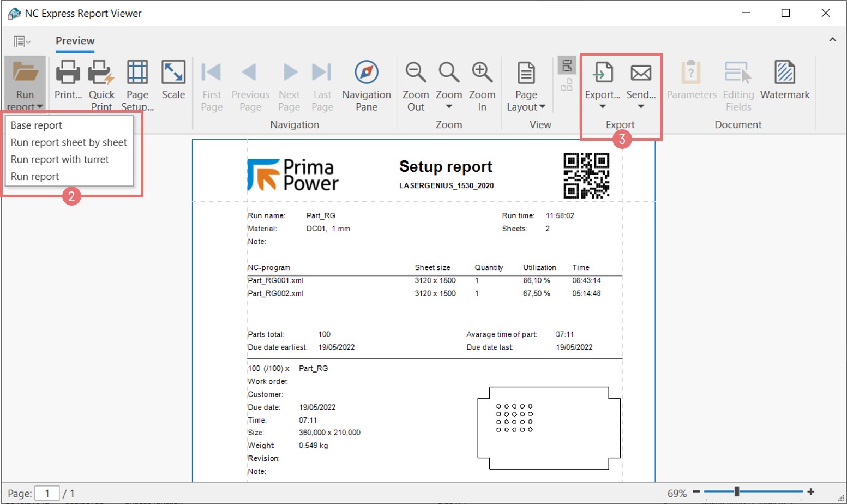847x504 pixels.
Task: Click the page number input field
Action: [x=47, y=494]
